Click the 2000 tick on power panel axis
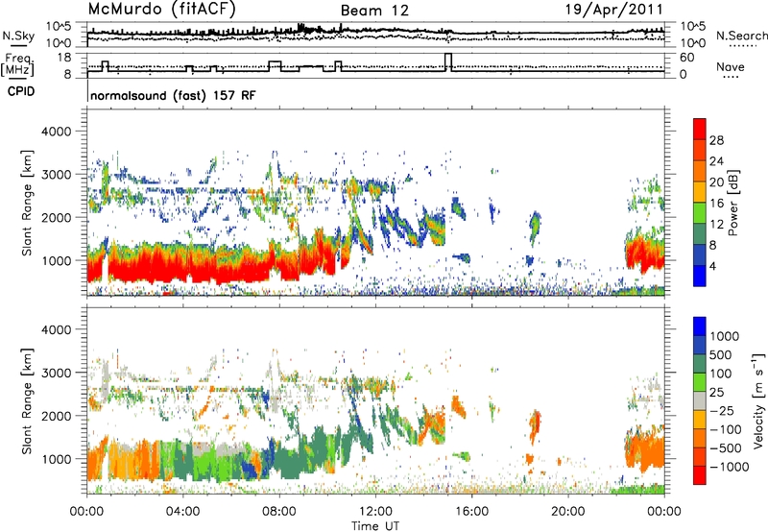Image resolution: width=768 pixels, height=532 pixels. coord(56,217)
